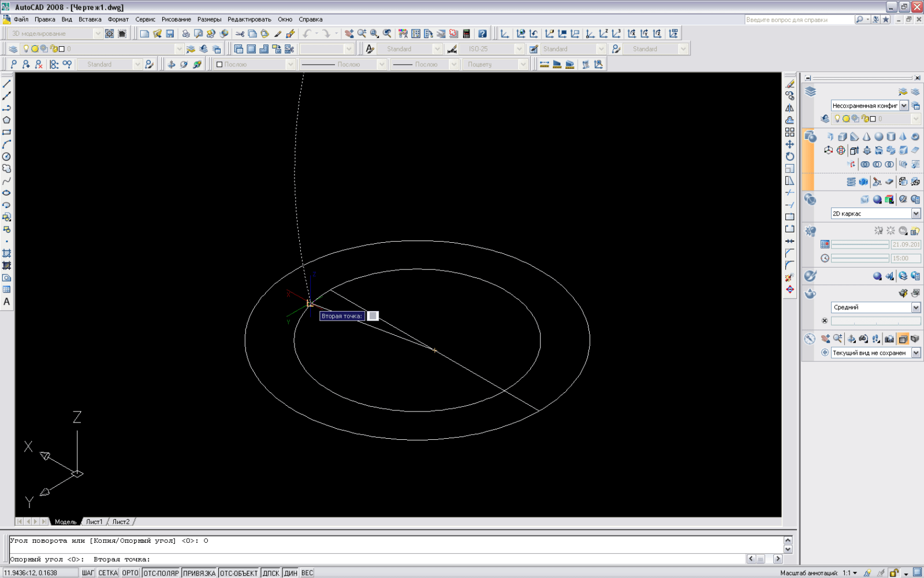The height and width of the screenshot is (578, 924).
Task: Disable ПРИВЯЗКА object snap
Action: pyautogui.click(x=199, y=573)
